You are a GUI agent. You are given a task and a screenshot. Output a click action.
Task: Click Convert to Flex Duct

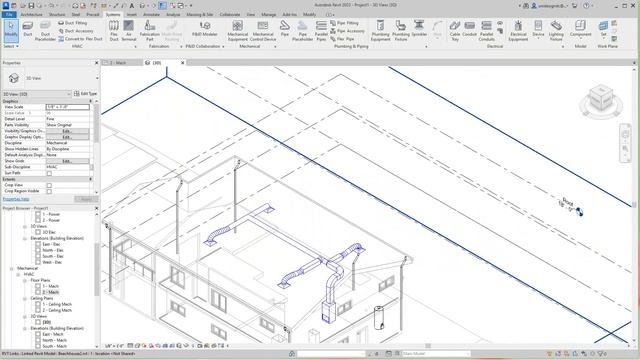(80, 39)
